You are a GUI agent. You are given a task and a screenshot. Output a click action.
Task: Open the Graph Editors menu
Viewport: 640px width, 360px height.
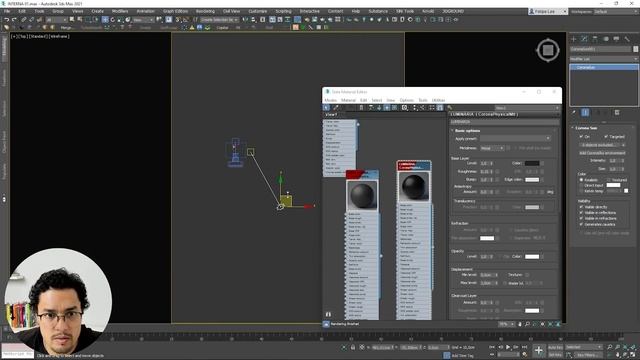tap(175, 11)
